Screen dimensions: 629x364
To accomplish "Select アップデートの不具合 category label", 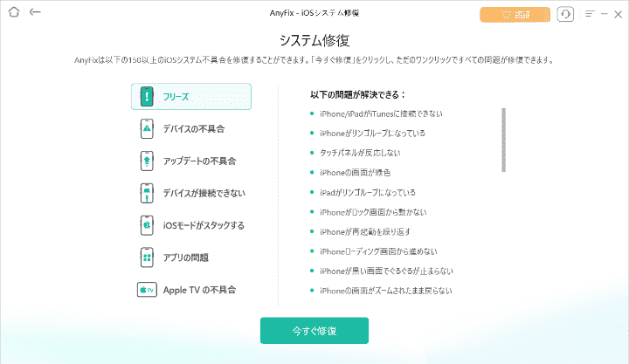I will 199,161.
